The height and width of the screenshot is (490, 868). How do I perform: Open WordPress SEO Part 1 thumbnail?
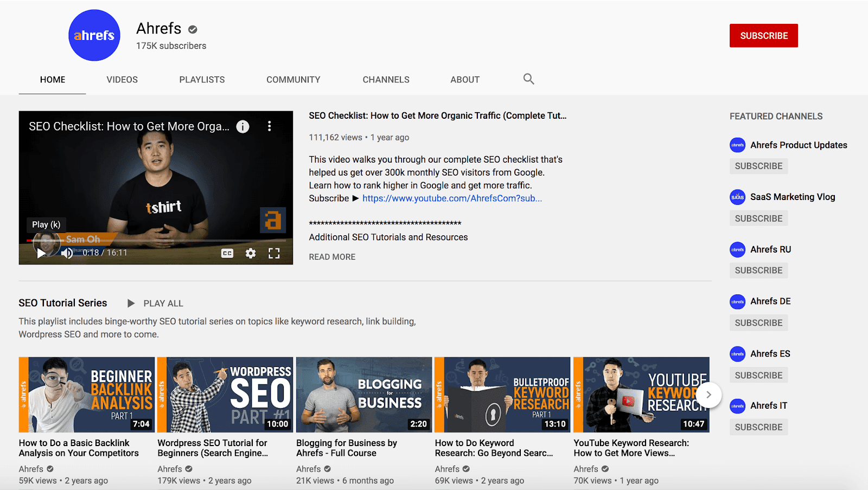tap(225, 395)
